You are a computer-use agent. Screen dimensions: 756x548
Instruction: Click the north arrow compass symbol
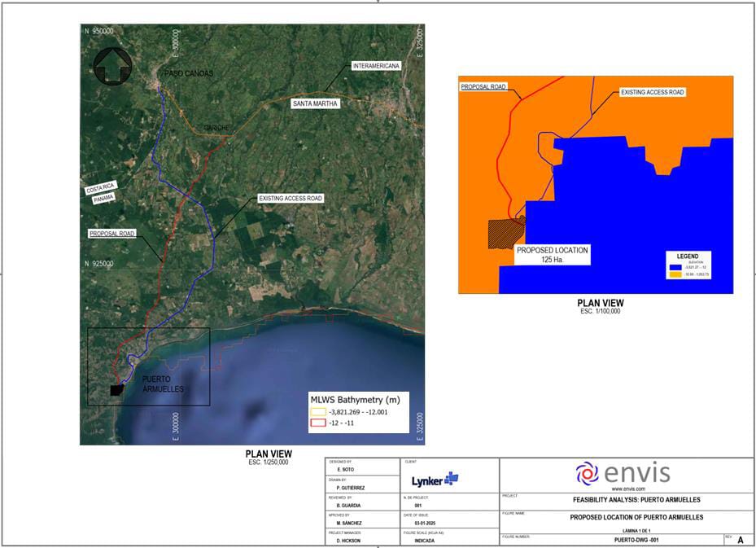(111, 67)
